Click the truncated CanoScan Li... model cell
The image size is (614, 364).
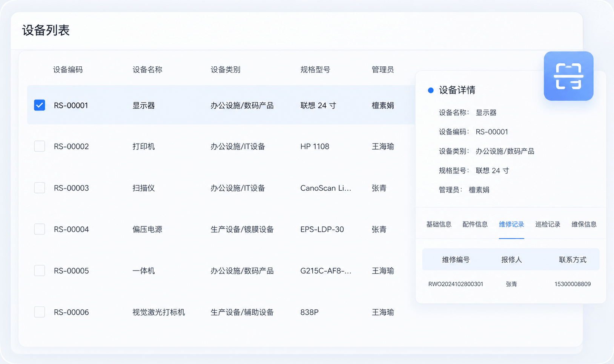click(326, 188)
